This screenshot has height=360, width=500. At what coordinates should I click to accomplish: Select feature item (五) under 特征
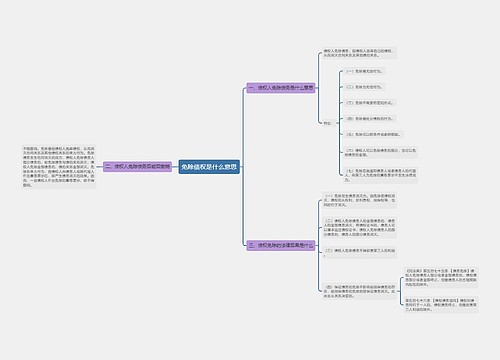pos(373,134)
